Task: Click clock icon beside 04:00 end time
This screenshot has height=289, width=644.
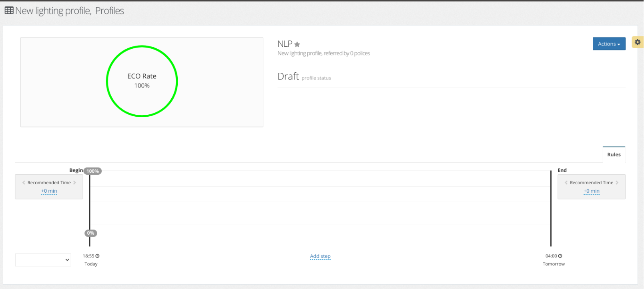Action: pyautogui.click(x=560, y=256)
